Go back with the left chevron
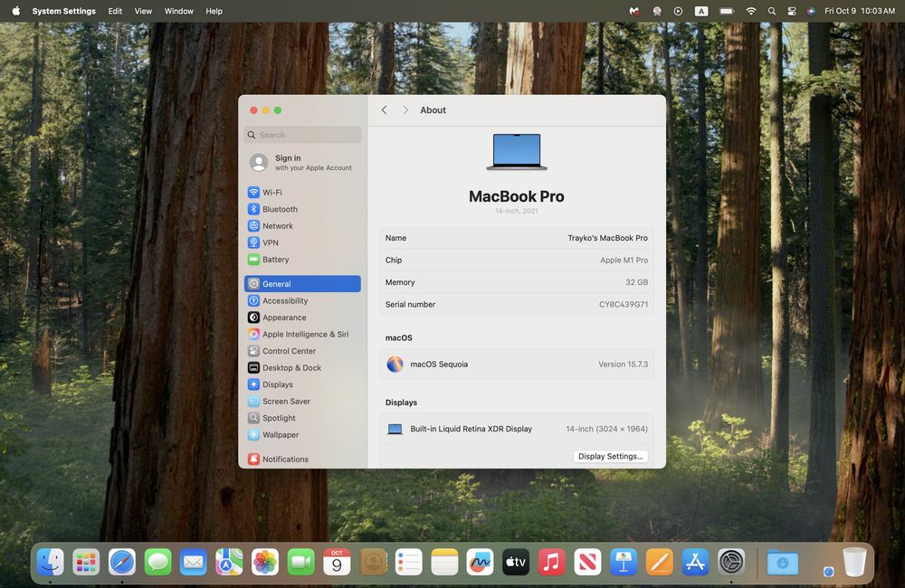 coord(385,109)
